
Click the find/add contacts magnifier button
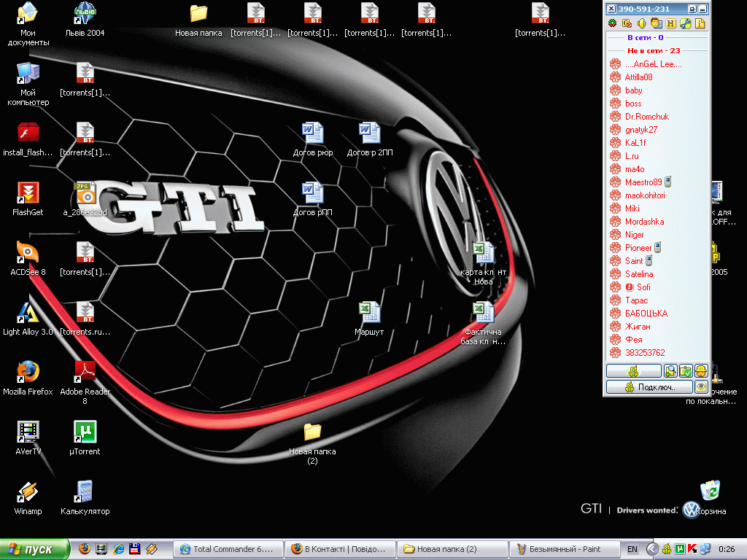(x=670, y=370)
